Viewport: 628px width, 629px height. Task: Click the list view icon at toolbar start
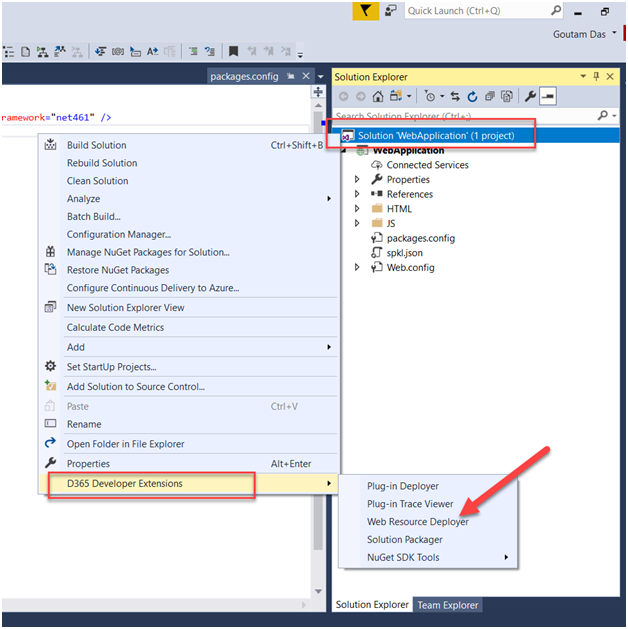pyautogui.click(x=8, y=52)
